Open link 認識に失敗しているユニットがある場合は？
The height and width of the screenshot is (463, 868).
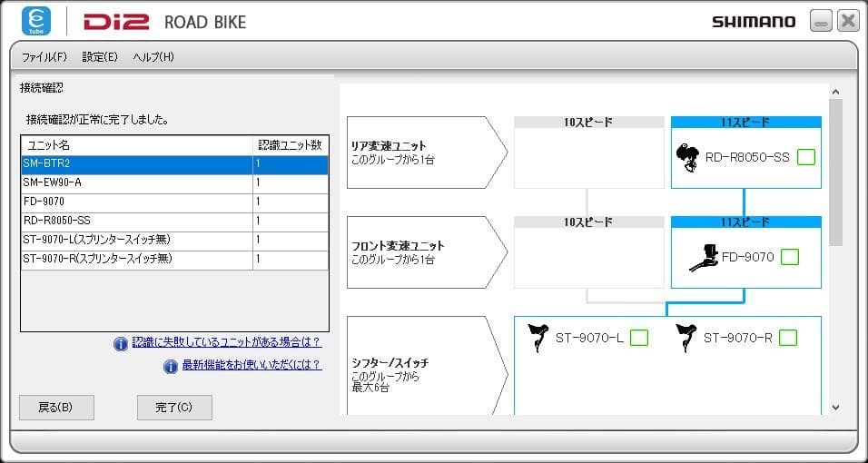coord(226,342)
